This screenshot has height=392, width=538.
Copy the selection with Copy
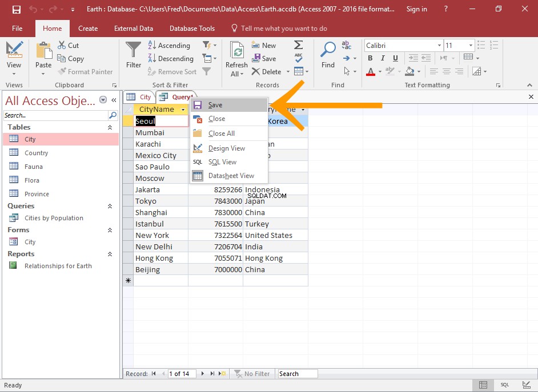click(71, 59)
